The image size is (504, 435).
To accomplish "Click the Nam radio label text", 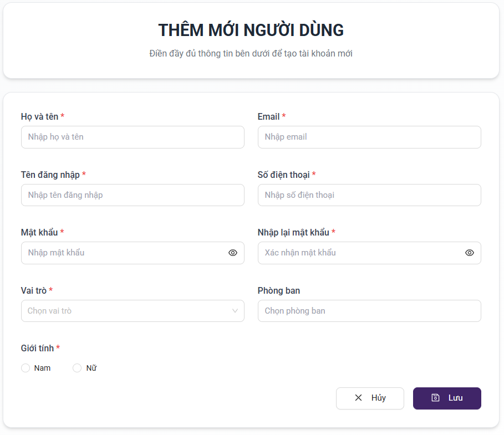I will (42, 368).
